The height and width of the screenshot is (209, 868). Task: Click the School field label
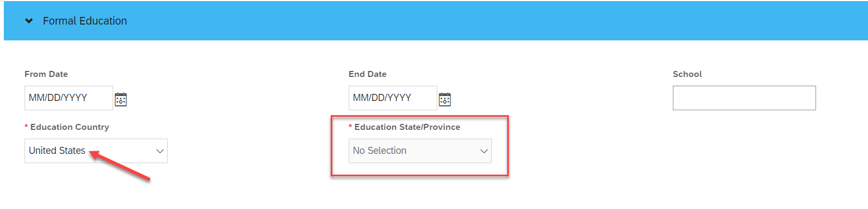(x=687, y=74)
